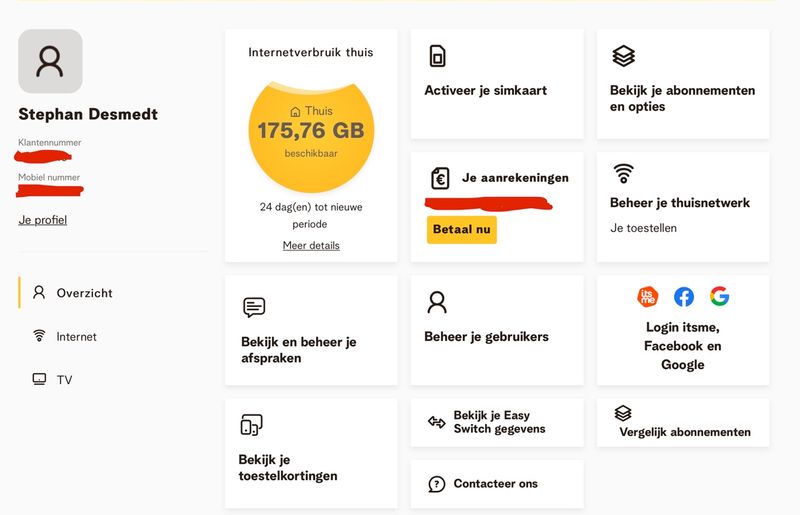Click the switch arrows icon next to Easy Switch
Image resolution: width=800 pixels, height=515 pixels.
[437, 422]
